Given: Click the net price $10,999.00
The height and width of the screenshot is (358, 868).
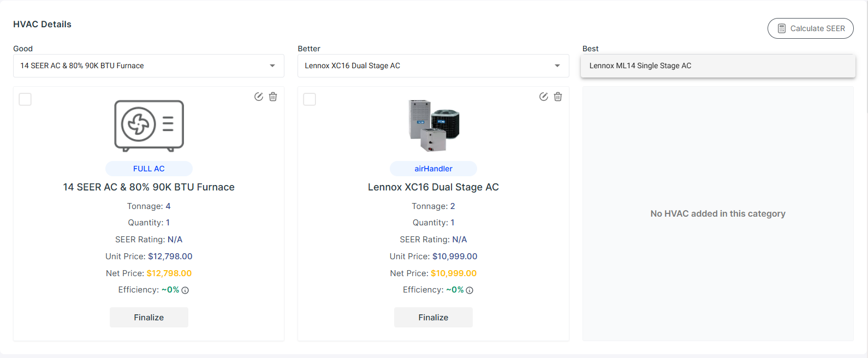Looking at the screenshot, I should pos(454,273).
